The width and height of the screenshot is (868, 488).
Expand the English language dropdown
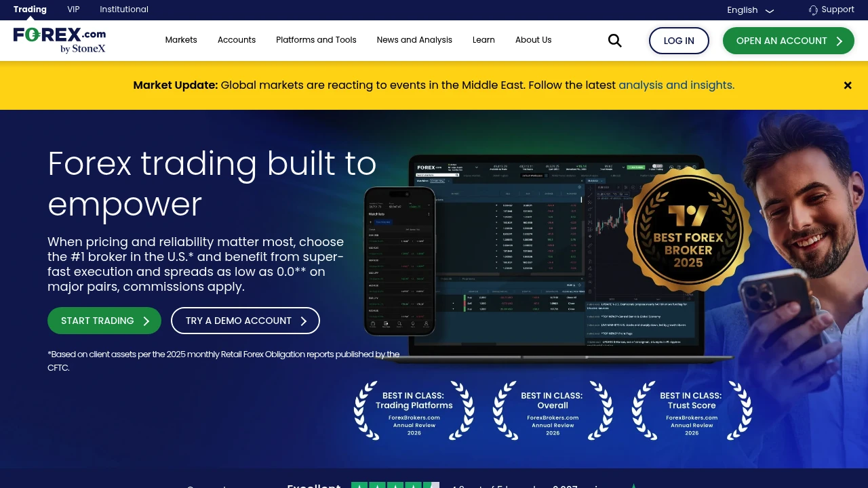click(x=751, y=10)
